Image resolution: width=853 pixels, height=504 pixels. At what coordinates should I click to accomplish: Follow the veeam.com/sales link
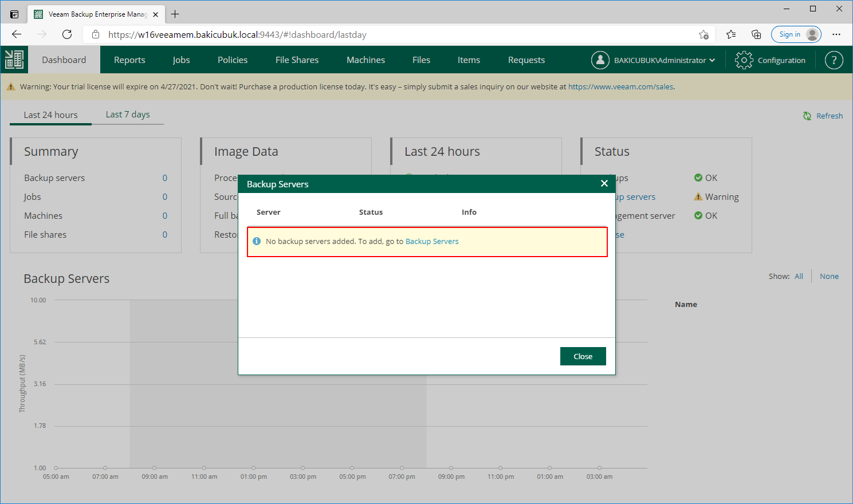(x=621, y=87)
